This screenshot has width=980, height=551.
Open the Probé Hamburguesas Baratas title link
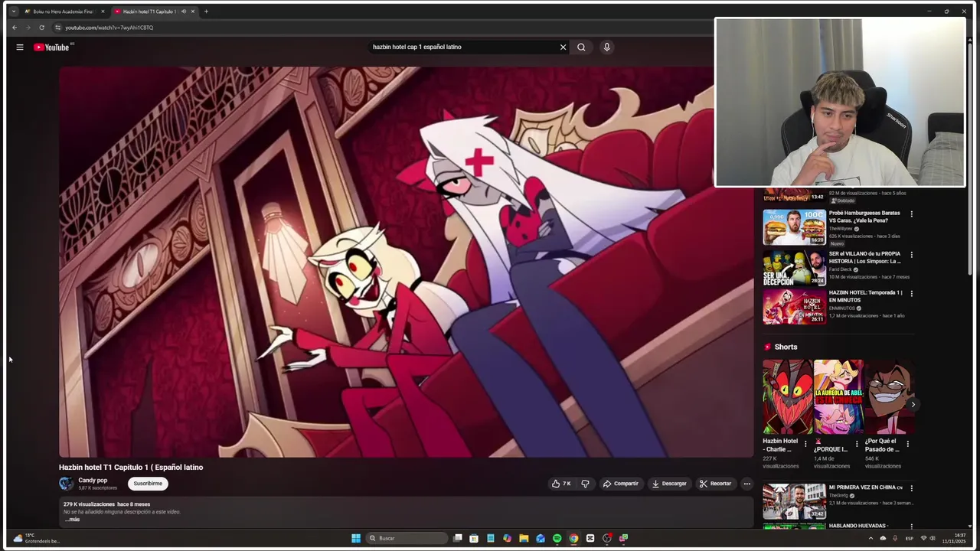pos(864,217)
